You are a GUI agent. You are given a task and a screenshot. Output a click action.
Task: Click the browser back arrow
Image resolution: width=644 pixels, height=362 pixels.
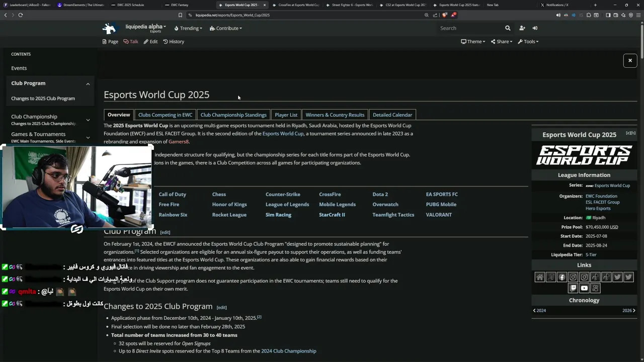coord(6,15)
